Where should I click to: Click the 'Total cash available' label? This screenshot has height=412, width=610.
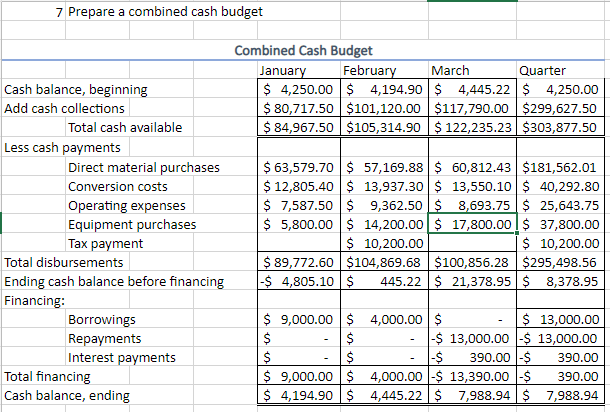(x=125, y=128)
